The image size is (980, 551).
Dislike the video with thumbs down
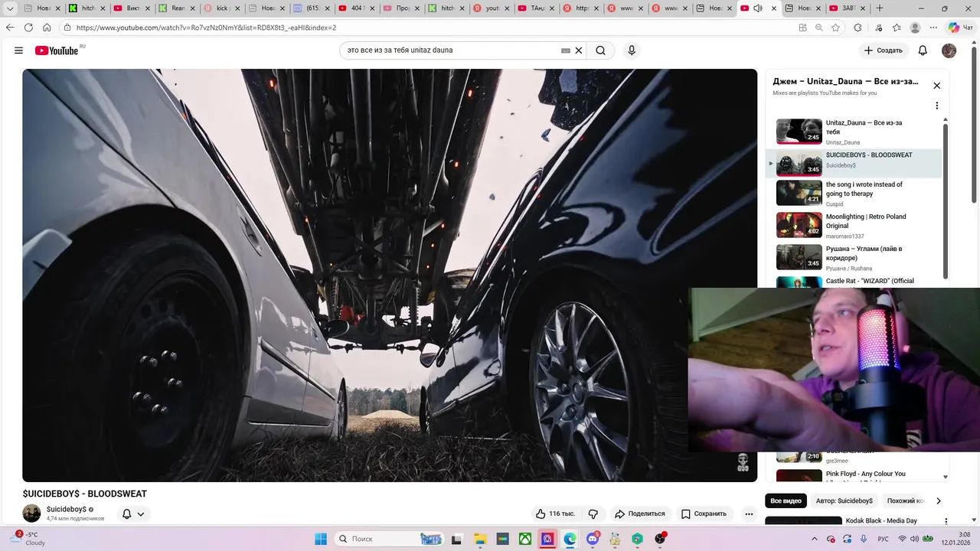point(593,514)
